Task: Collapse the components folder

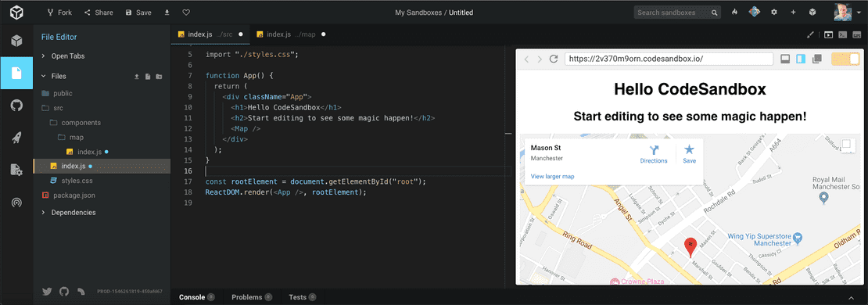Action: pyautogui.click(x=102, y=122)
